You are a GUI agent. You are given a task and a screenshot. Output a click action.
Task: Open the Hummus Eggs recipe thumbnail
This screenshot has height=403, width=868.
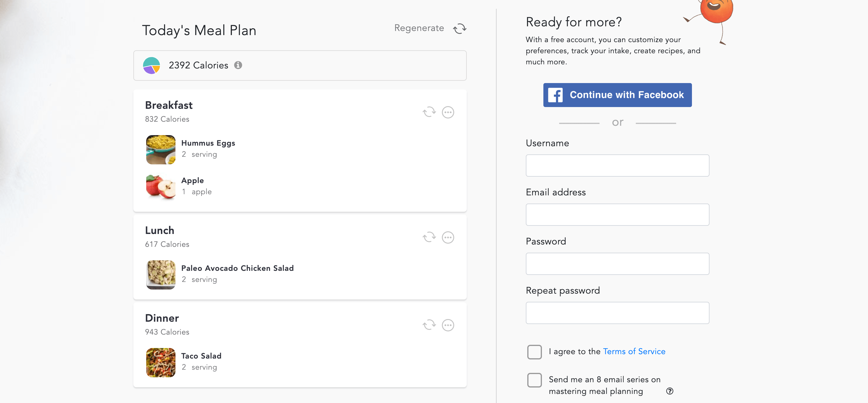tap(161, 150)
